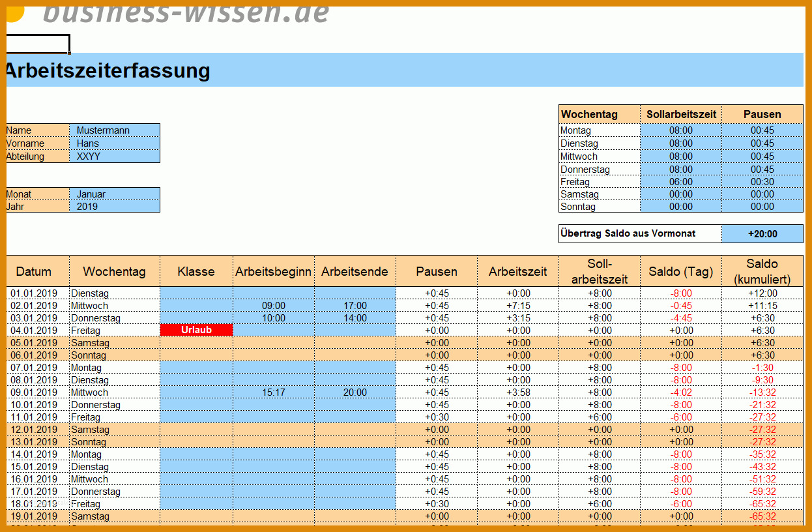Click the 'Arbeitszeit' column header
The width and height of the screenshot is (812, 532).
point(518,271)
